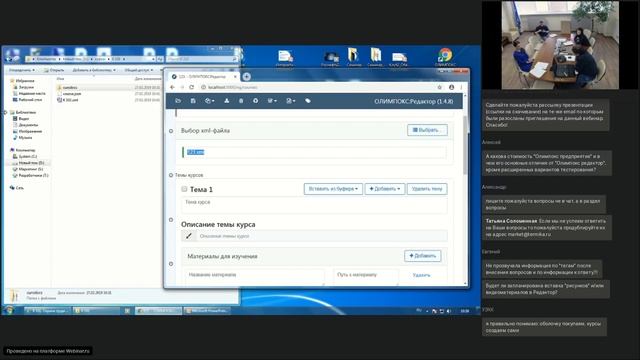Select Избранное in Explorer navigation pane
This screenshot has height=360, width=640.
pos(22,81)
